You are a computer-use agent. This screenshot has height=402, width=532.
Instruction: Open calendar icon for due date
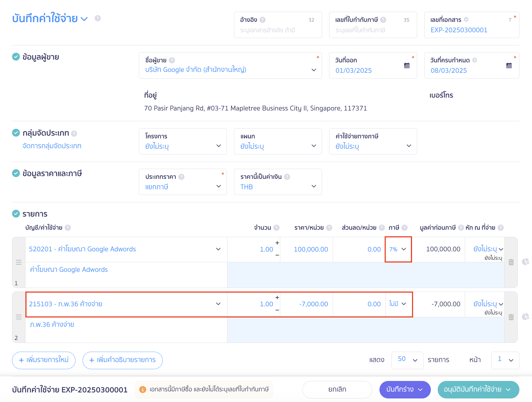[x=509, y=65]
